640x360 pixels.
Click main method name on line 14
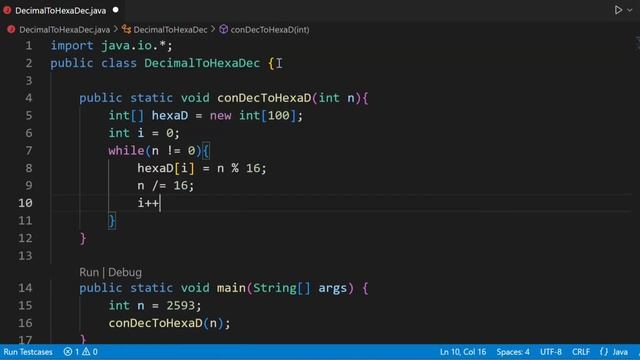pyautogui.click(x=231, y=288)
